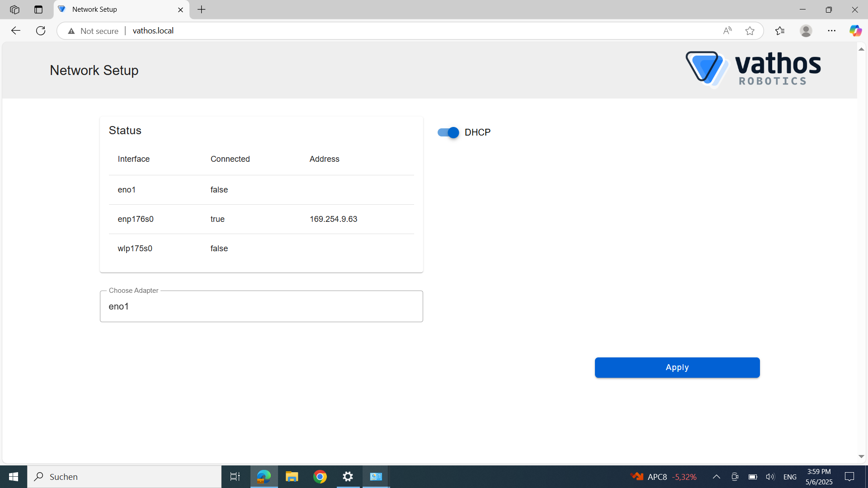
Task: Open the browser profile avatar icon
Action: (x=807, y=30)
